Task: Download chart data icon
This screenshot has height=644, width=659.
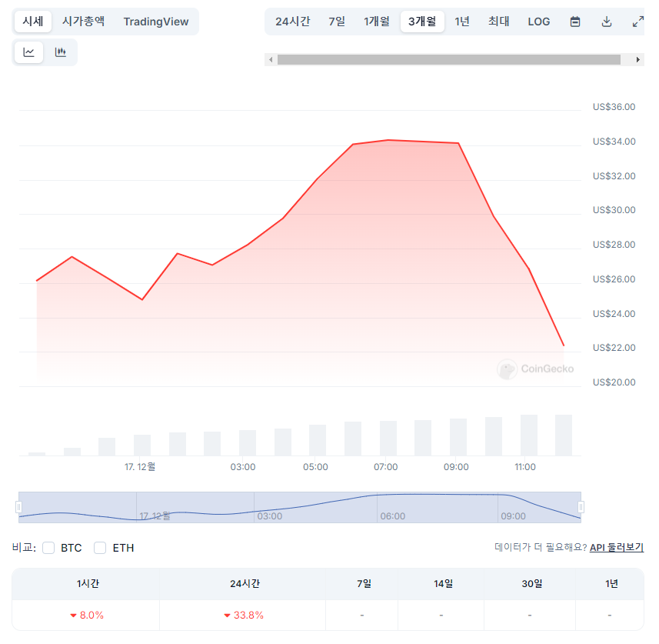Action: tap(607, 22)
